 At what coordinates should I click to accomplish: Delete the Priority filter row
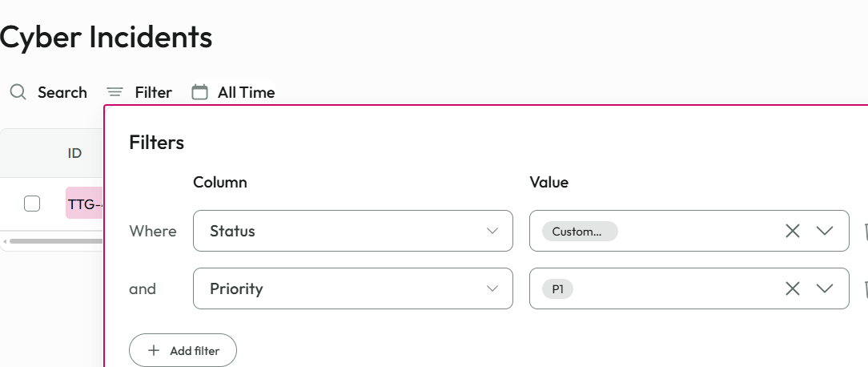click(865, 288)
